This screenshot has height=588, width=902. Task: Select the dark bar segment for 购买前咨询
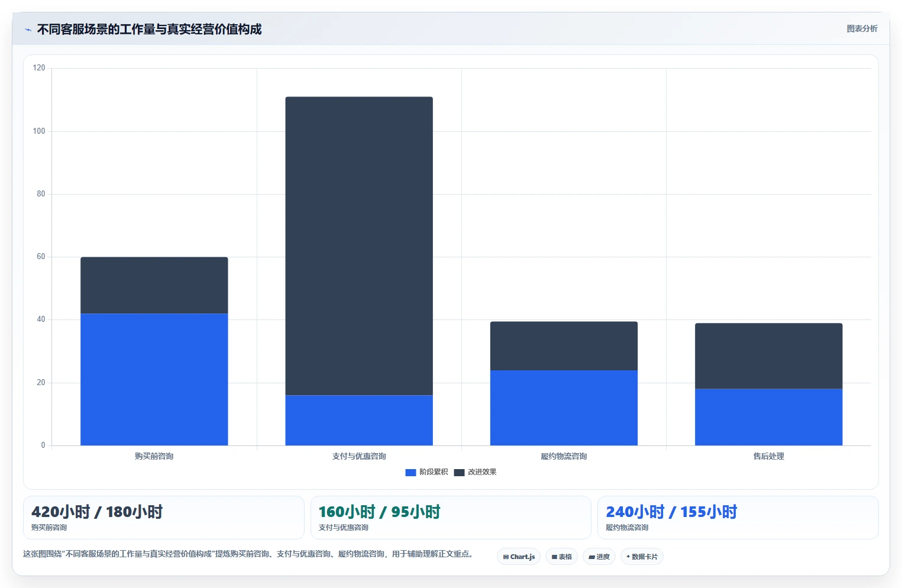(154, 285)
